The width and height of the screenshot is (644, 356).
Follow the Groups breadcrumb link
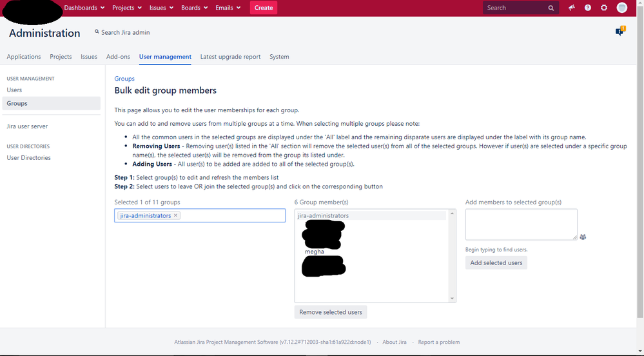pos(124,79)
